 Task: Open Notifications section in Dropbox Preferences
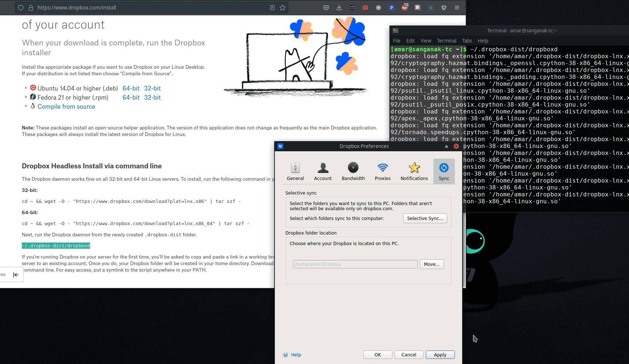coord(414,171)
